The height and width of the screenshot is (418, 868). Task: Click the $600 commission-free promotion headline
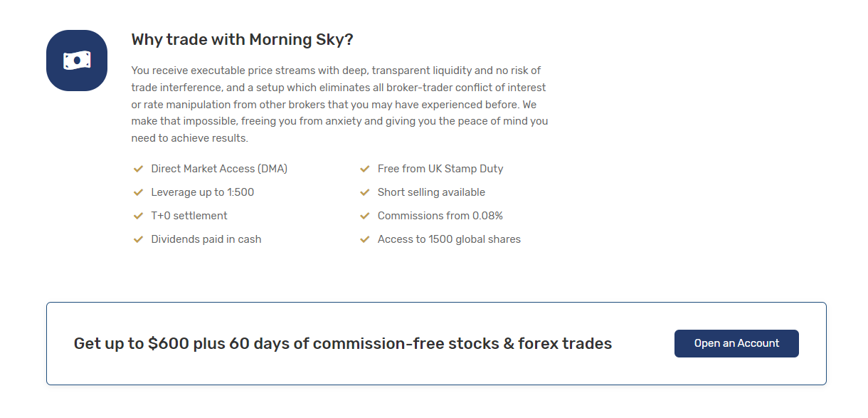coord(343,344)
